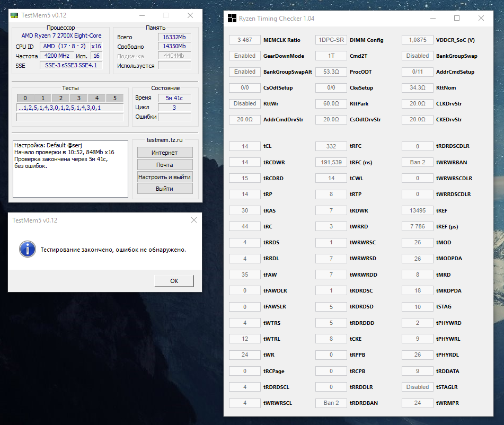Click the Время value 5м 41с
The height and width of the screenshot is (425, 504).
click(x=174, y=98)
